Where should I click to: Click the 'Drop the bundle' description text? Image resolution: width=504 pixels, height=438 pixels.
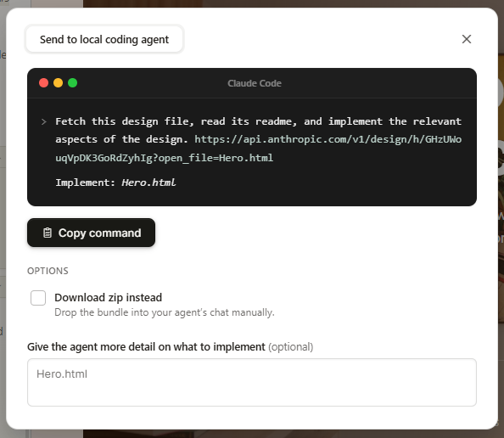(165, 312)
